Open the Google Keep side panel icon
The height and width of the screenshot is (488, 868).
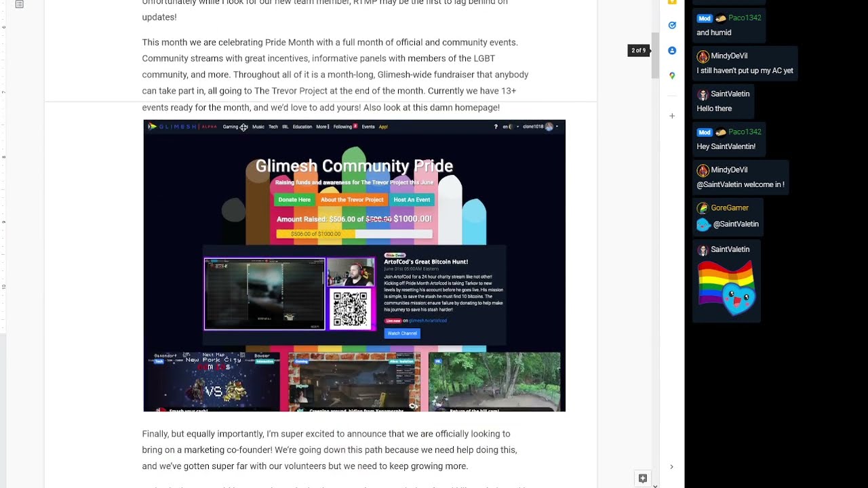(672, 2)
